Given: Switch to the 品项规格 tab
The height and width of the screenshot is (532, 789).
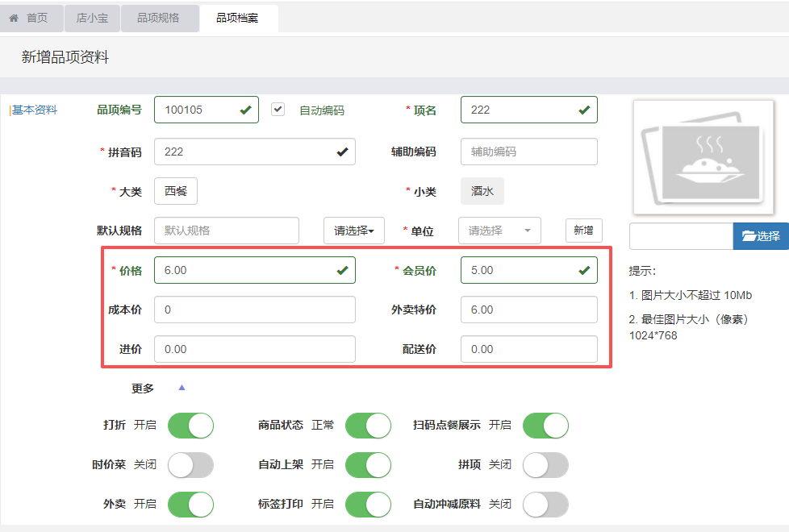Looking at the screenshot, I should click(158, 18).
